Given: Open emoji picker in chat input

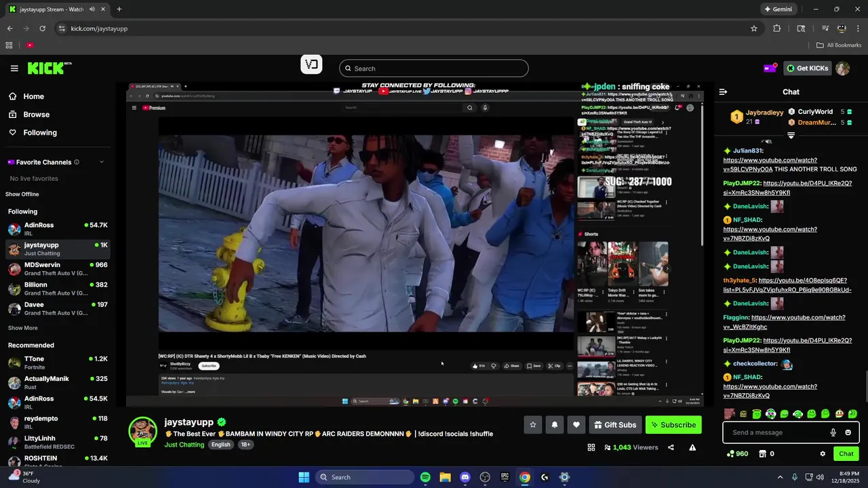Looking at the screenshot, I should (x=848, y=432).
